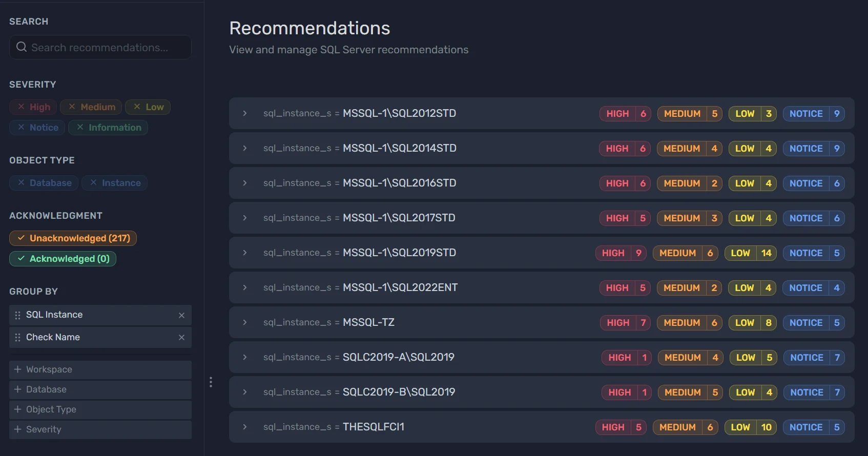
Task: Expand the SQLC2019-B\SQL2019 row
Action: 245,392
